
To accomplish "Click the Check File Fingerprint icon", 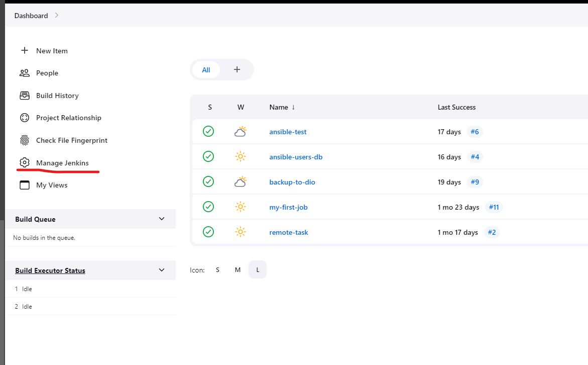I will point(25,140).
